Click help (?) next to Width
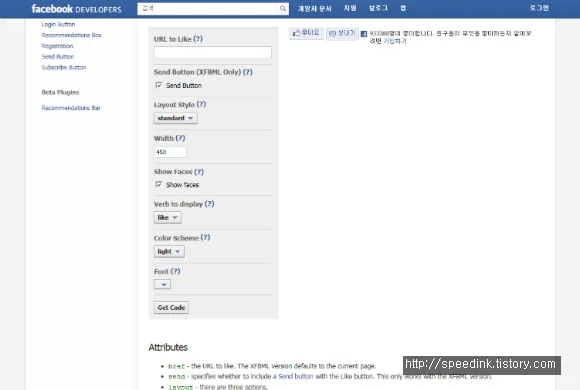The image size is (580, 390). tap(180, 138)
